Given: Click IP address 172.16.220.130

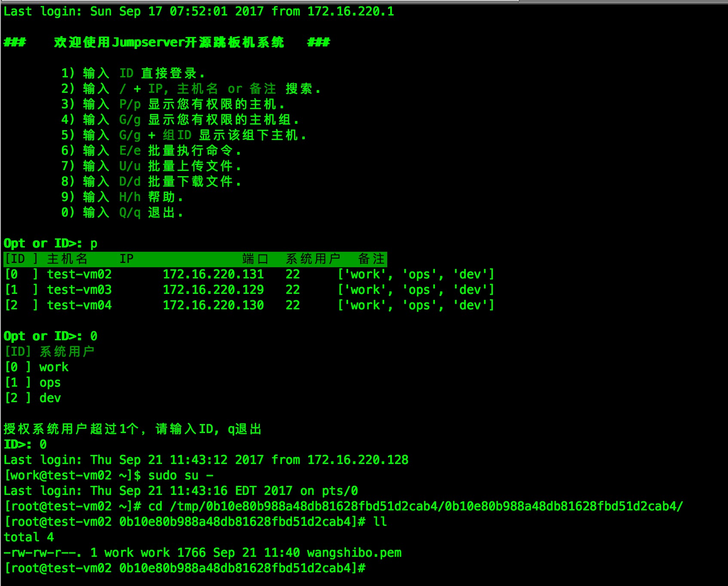Looking at the screenshot, I should [x=214, y=305].
